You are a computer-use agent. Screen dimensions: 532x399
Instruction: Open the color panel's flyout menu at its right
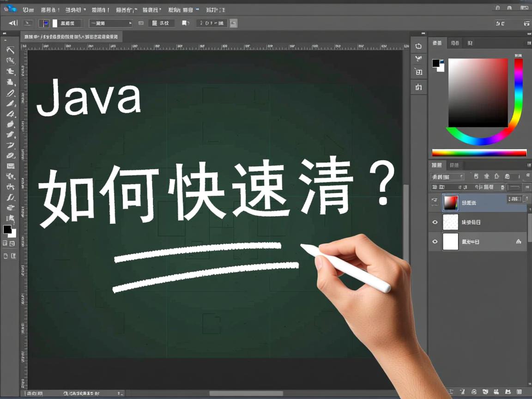[x=528, y=43]
